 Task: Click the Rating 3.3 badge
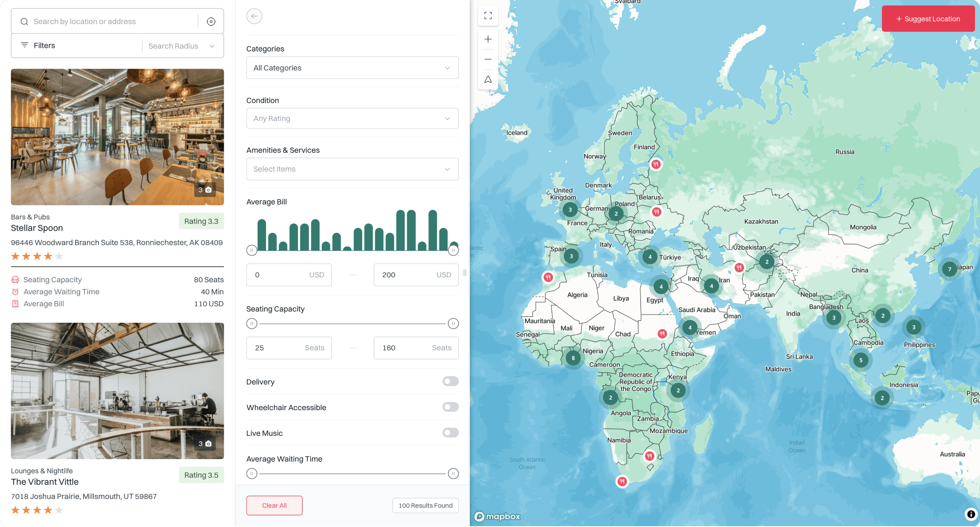[201, 221]
